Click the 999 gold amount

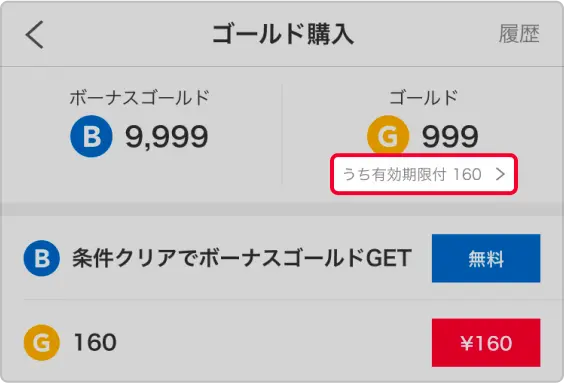450,137
